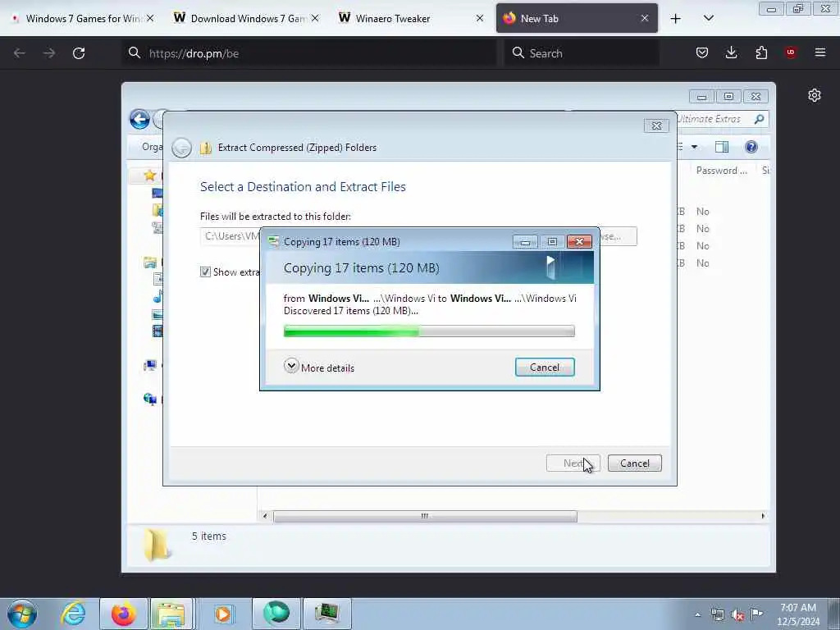This screenshot has height=630, width=840.
Task: Click the Favorites star in navigation pane
Action: click(x=150, y=176)
